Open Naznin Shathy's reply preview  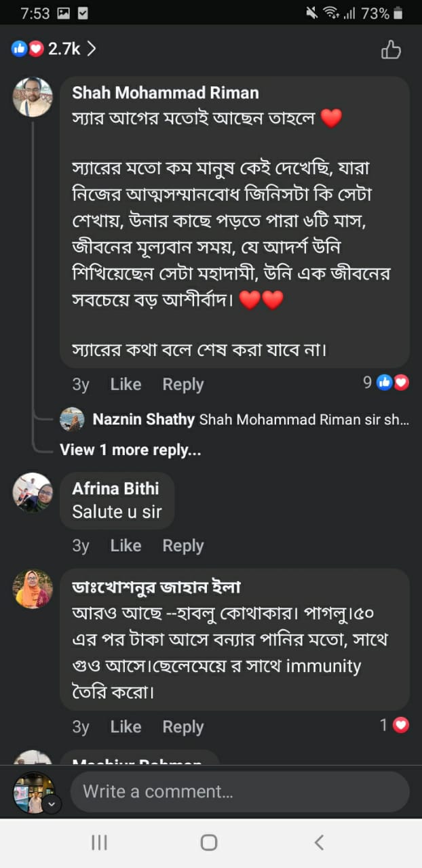(250, 420)
